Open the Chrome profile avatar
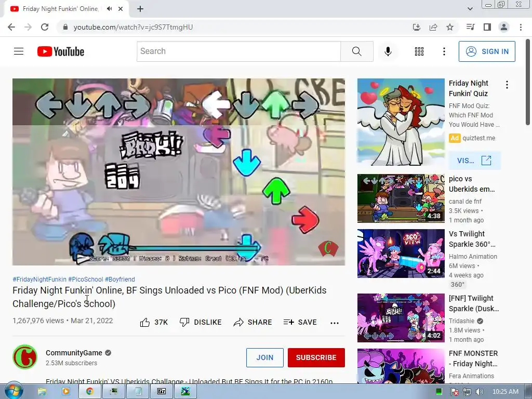 pyautogui.click(x=504, y=27)
